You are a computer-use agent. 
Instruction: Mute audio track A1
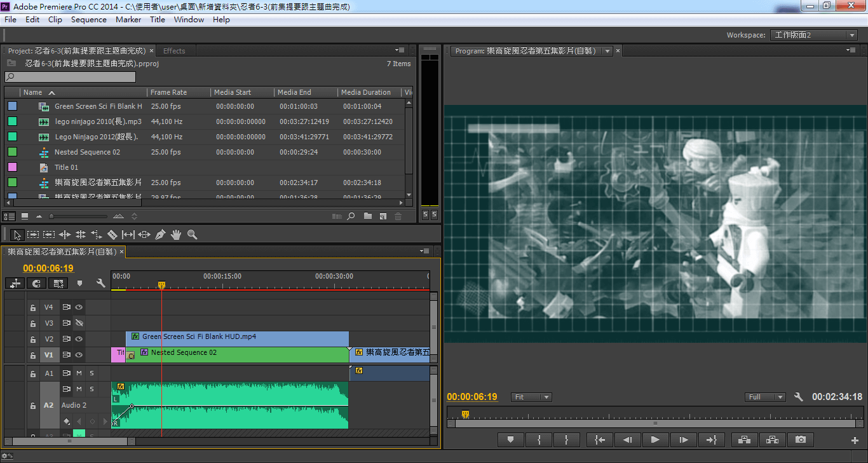click(x=79, y=373)
